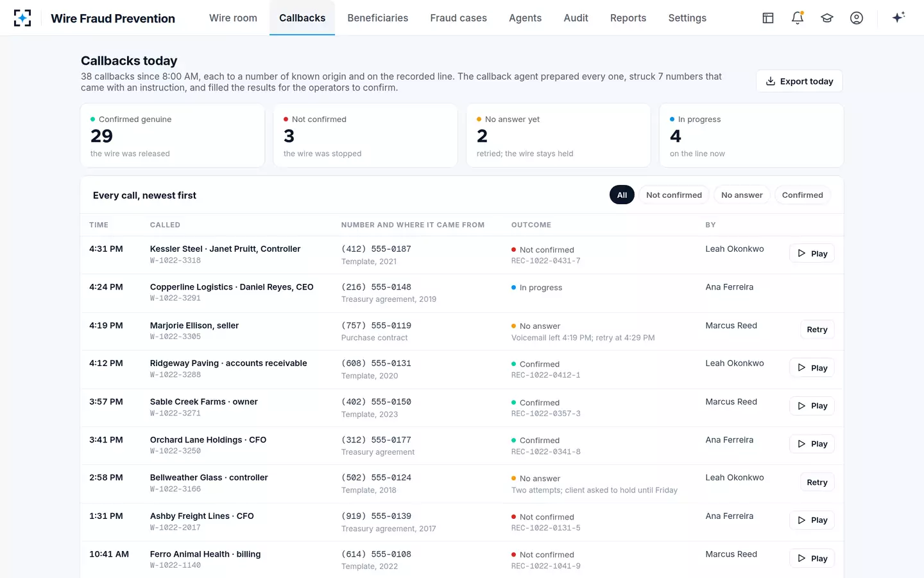Image resolution: width=924 pixels, height=578 pixels.
Task: Open the Agents tab
Action: point(525,18)
